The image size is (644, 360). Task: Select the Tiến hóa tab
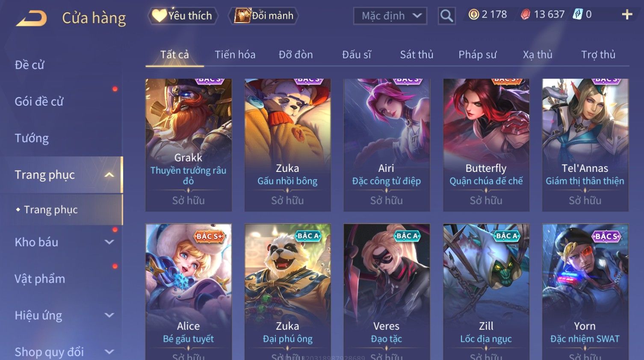(x=235, y=55)
